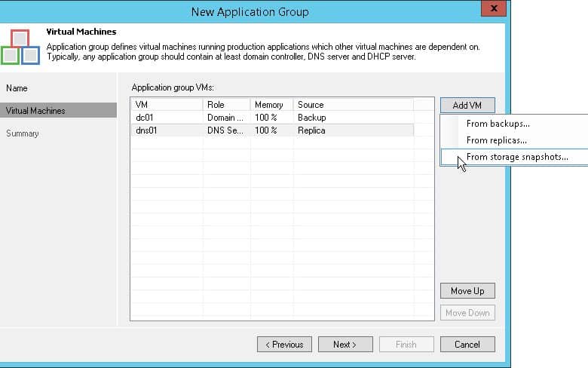Click dc01's 100 % memory value
Viewport: 588px width, 368px height.
(266, 118)
